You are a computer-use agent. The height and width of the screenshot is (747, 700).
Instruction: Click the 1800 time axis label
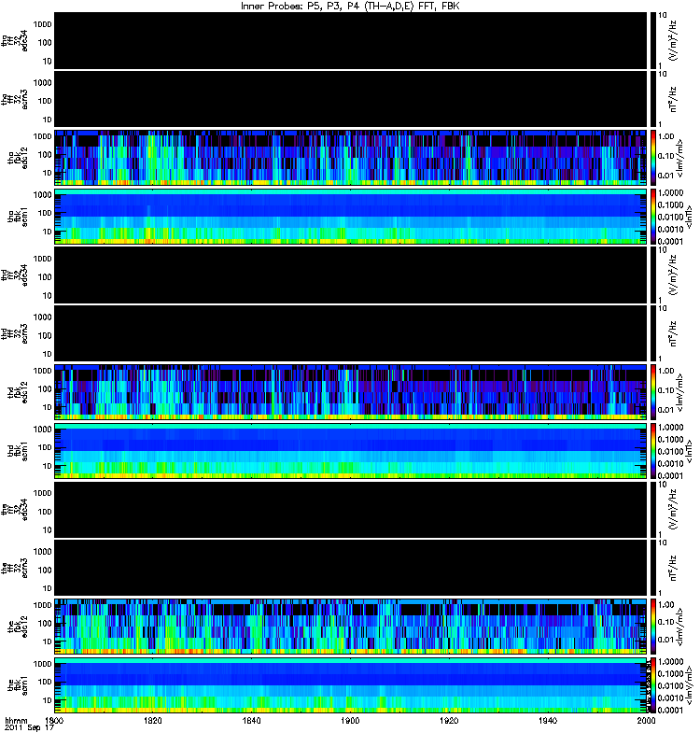(x=54, y=720)
